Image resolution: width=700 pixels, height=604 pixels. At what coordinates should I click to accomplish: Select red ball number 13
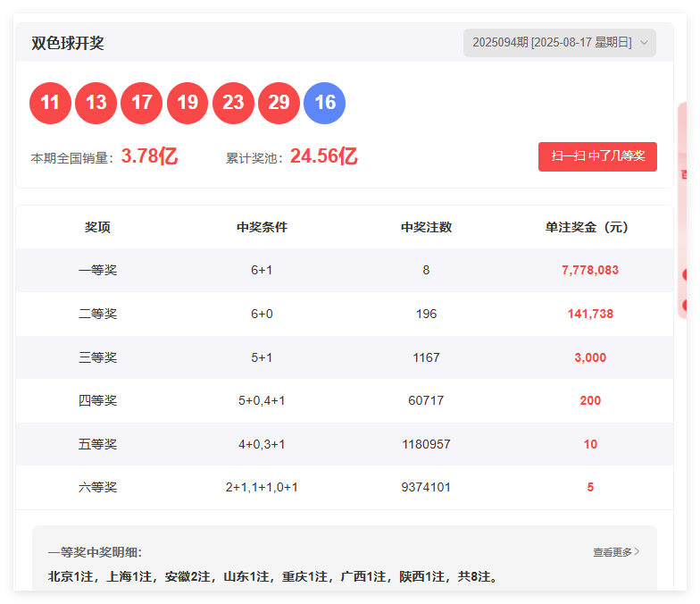[x=96, y=103]
